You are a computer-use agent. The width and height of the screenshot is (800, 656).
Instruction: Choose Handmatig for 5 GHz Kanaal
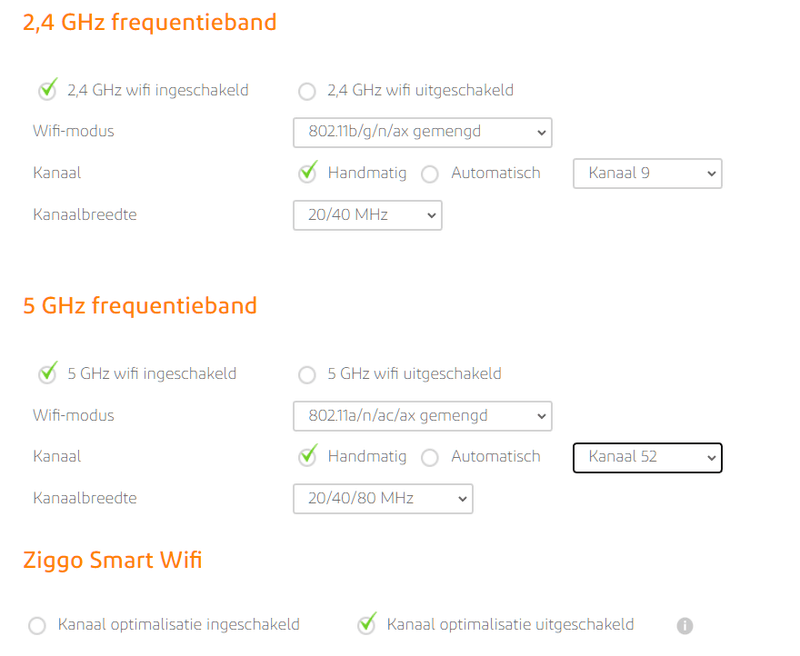(308, 457)
